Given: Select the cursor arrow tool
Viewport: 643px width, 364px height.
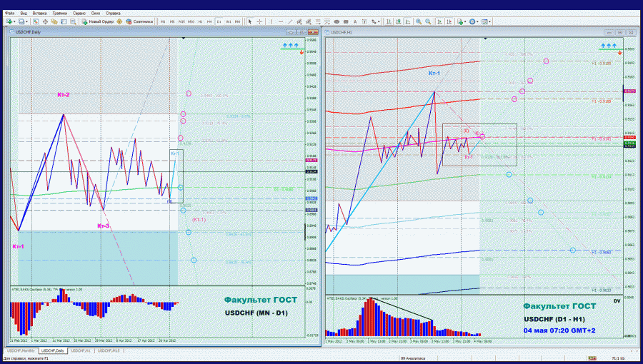Looking at the screenshot, I should click(x=250, y=21).
